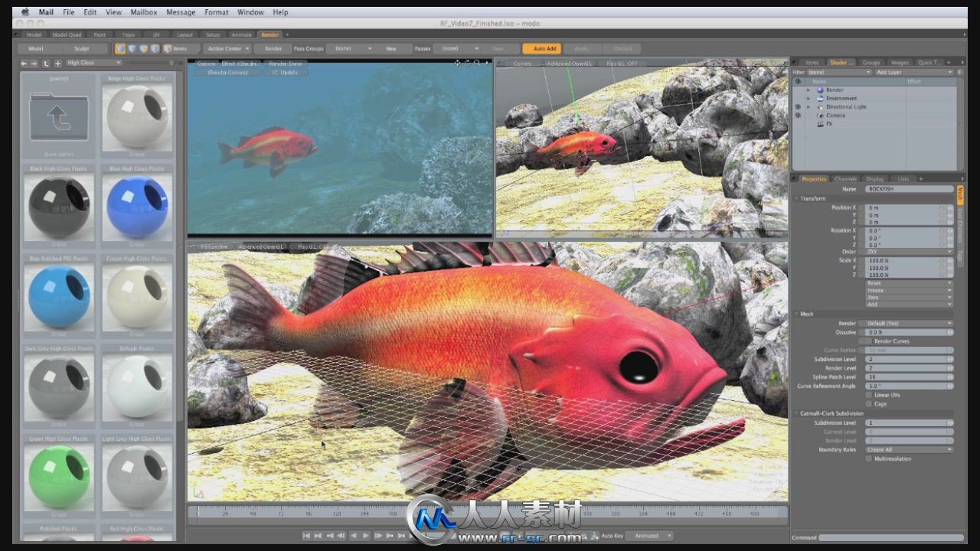Image resolution: width=980 pixels, height=551 pixels.
Task: Expand the Render item in Shader tree
Action: click(808, 90)
